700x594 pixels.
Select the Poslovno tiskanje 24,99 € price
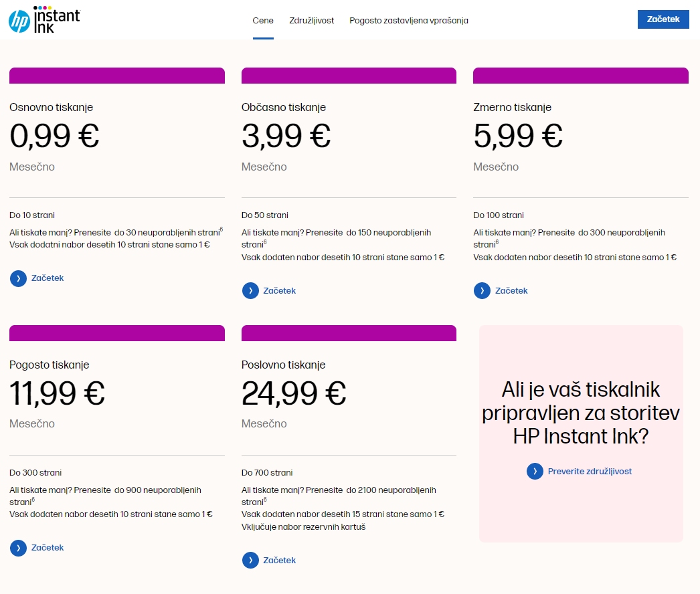coord(294,393)
